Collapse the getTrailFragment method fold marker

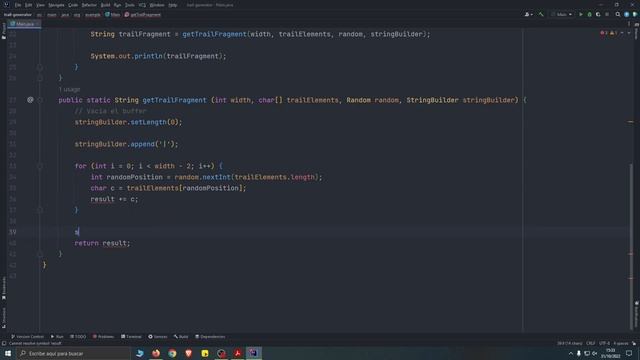coord(40,100)
